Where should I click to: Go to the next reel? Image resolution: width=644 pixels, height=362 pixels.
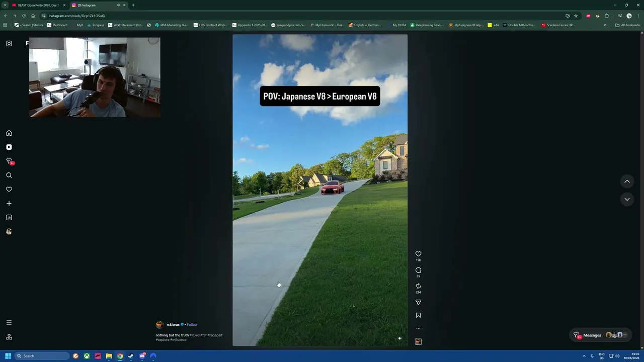click(x=627, y=199)
